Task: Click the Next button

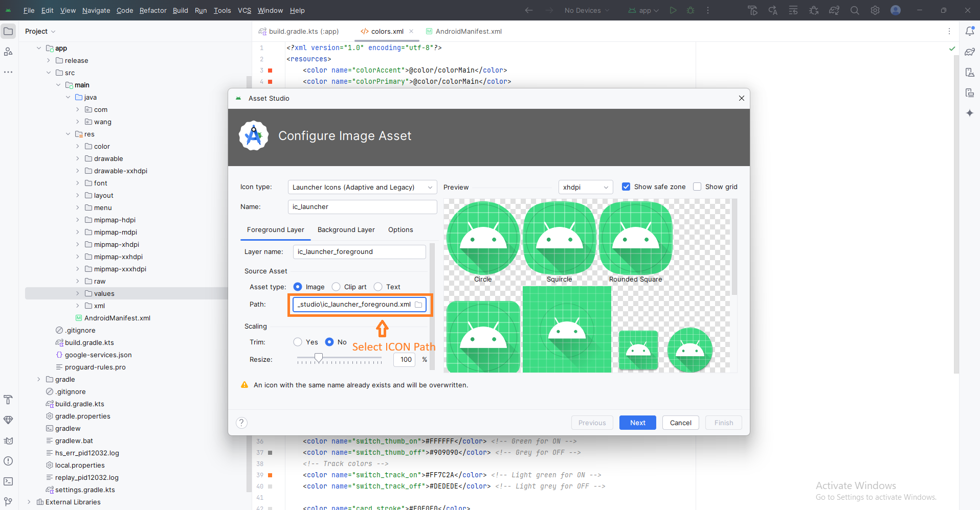Action: [x=638, y=423]
